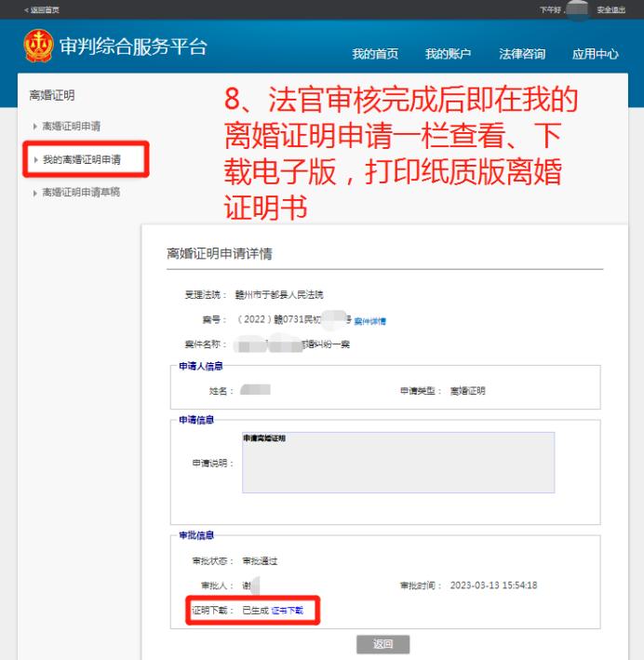Click the 已生成 status text

pyautogui.click(x=255, y=611)
